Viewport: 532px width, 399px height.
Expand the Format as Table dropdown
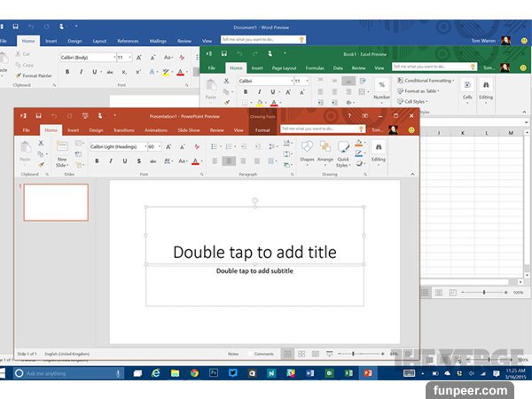[421, 91]
